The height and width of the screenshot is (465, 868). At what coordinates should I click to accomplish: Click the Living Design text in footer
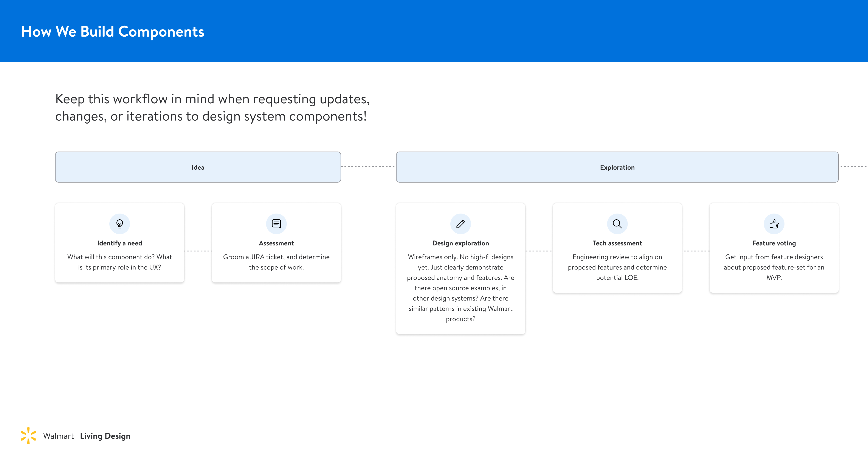[x=105, y=436]
